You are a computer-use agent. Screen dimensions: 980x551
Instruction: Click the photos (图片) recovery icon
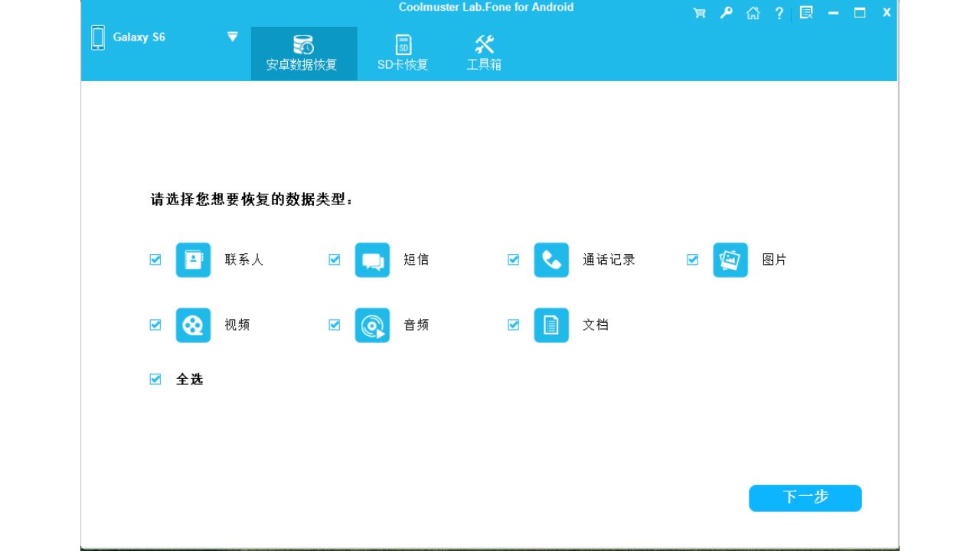click(x=730, y=259)
